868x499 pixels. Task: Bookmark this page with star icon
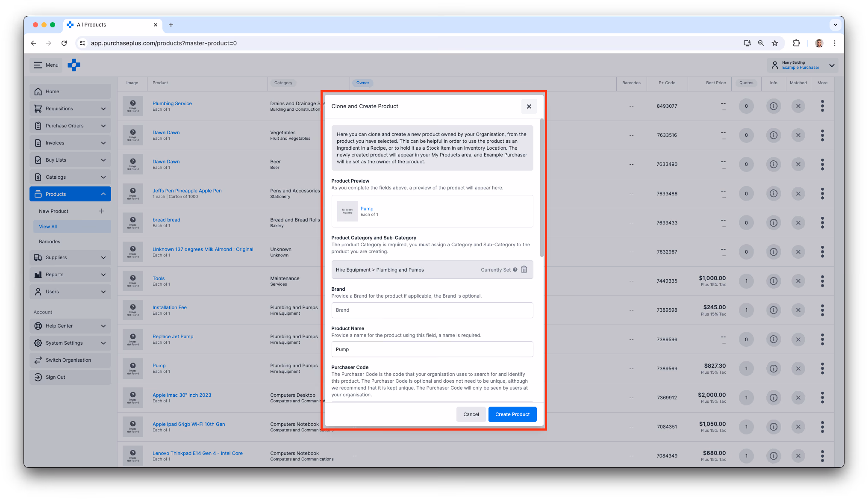(x=774, y=43)
